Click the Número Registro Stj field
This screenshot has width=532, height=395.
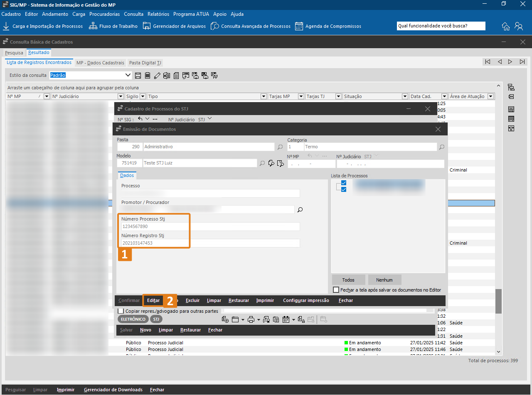pos(210,243)
